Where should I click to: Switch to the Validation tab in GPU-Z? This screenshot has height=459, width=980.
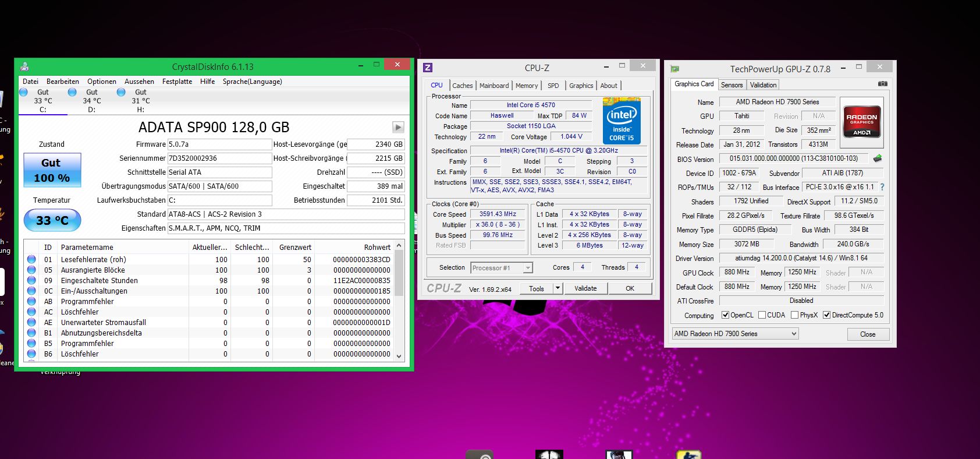763,85
